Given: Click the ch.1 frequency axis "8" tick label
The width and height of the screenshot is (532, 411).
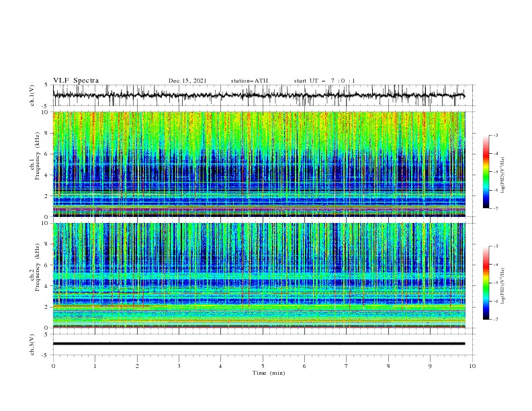Looking at the screenshot, I should pyautogui.click(x=46, y=133).
